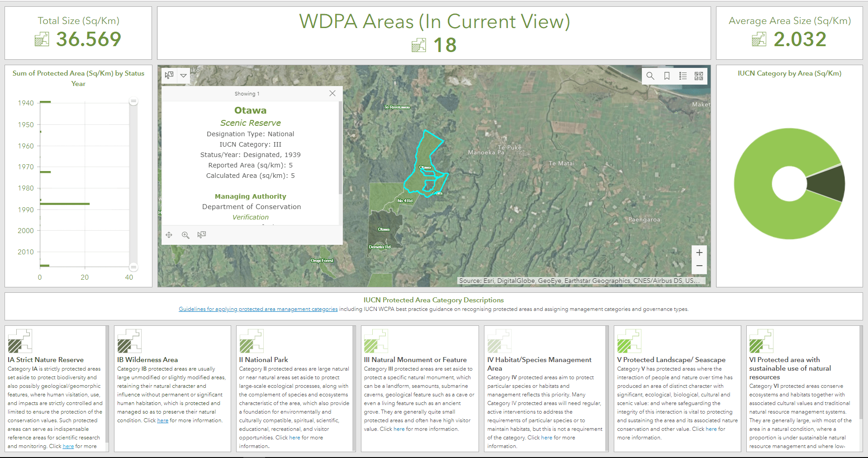Expand the selection tool dropdown arrow
The image size is (868, 458).
click(x=184, y=76)
